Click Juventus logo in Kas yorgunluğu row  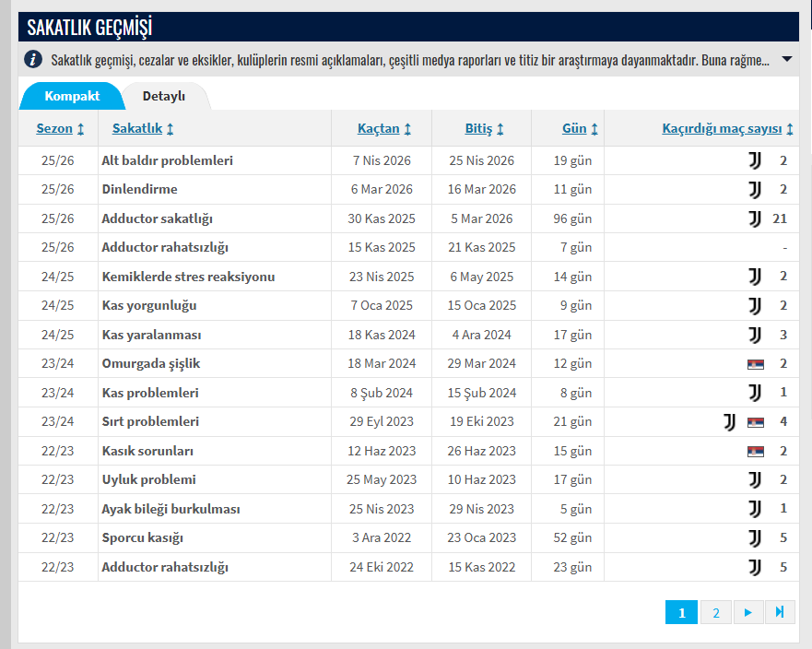pyautogui.click(x=755, y=305)
